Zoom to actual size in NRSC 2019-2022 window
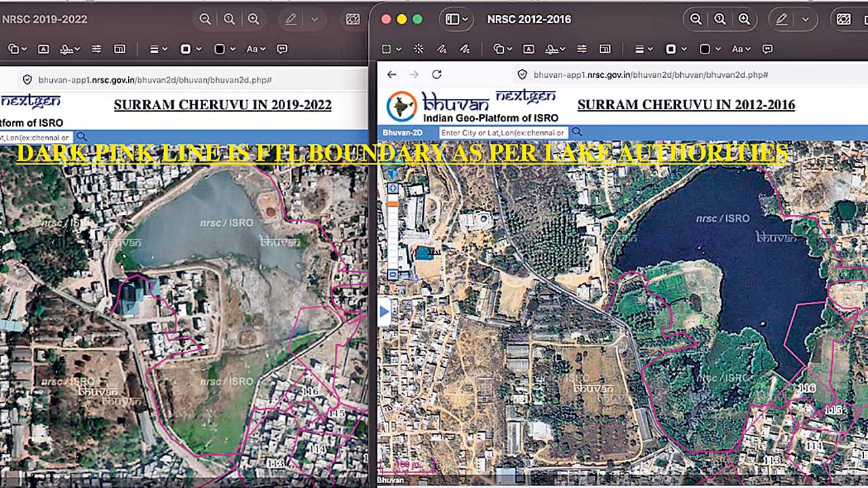Image resolution: width=868 pixels, height=488 pixels. [x=229, y=20]
